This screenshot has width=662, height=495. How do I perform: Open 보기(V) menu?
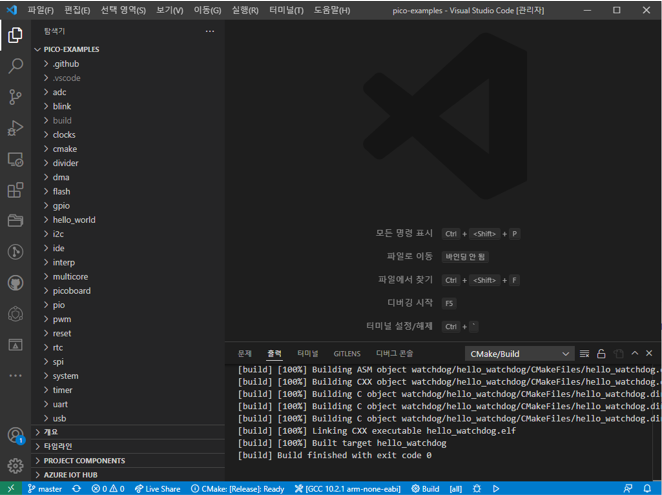tap(170, 11)
